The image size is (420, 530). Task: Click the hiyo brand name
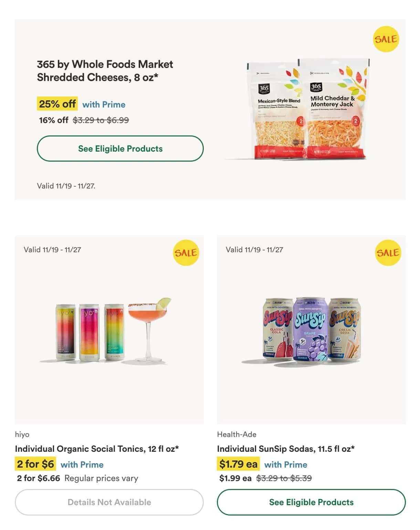click(x=22, y=434)
